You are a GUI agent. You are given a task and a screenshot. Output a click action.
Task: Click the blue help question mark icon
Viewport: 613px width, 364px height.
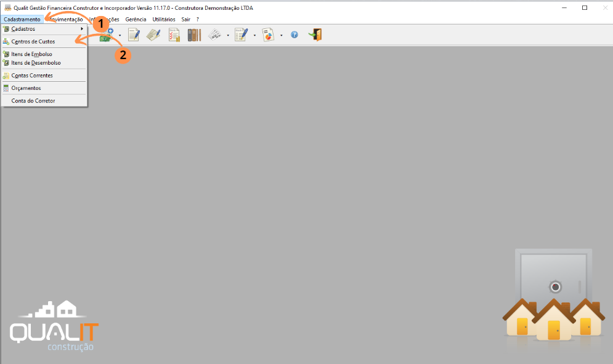(x=294, y=34)
